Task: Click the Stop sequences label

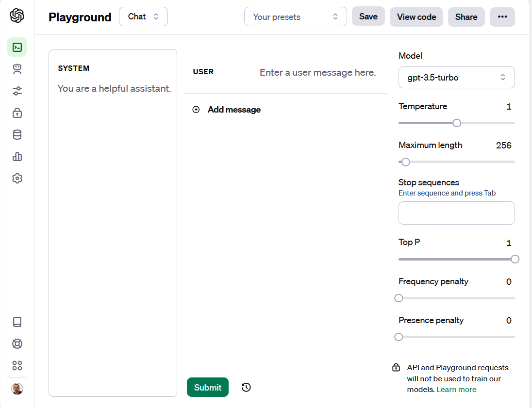Action: [x=429, y=182]
